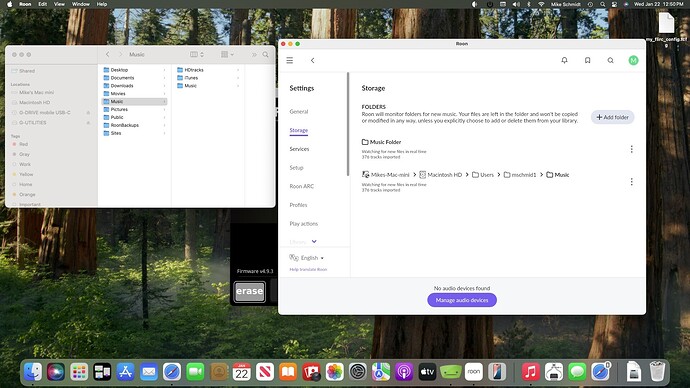Viewport: 690px width, 388px height.
Task: Open the bookmarks icon in Roon
Action: coord(587,60)
